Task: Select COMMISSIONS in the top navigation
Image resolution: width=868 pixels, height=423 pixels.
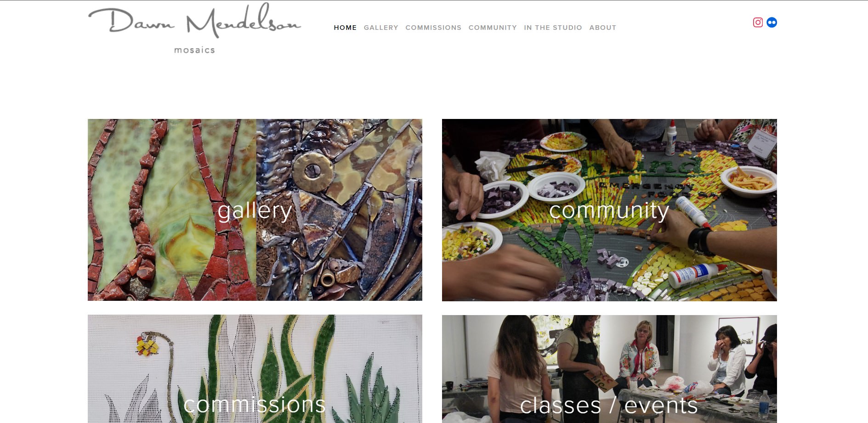Action: pos(433,28)
